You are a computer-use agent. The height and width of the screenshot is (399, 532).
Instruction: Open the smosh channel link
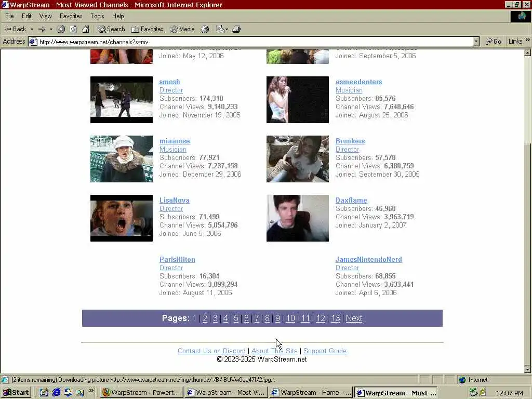pos(170,82)
